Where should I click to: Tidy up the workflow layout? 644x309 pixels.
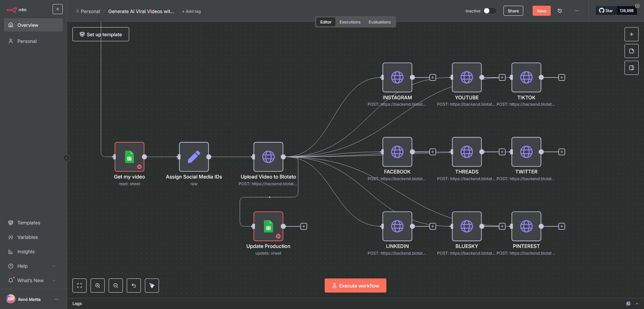pos(152,285)
